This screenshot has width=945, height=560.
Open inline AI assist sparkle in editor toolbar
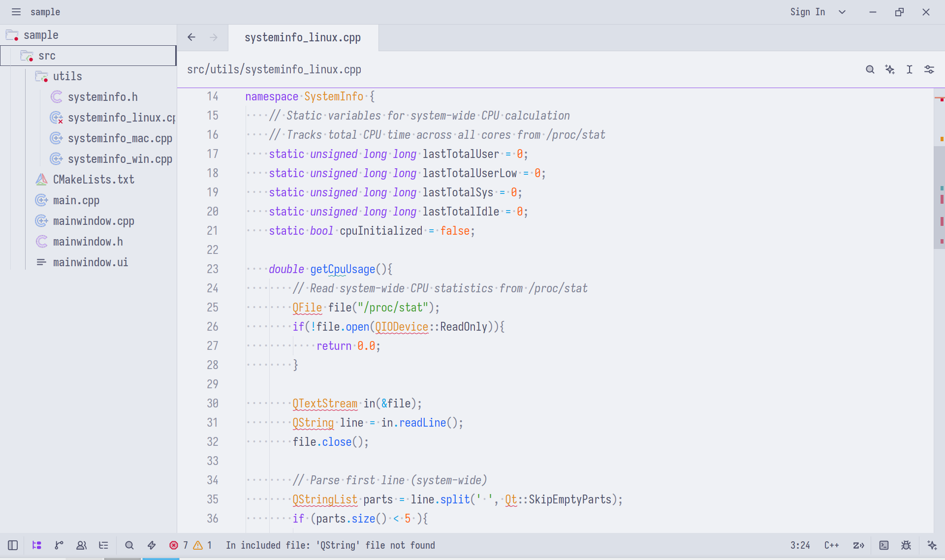click(x=890, y=69)
